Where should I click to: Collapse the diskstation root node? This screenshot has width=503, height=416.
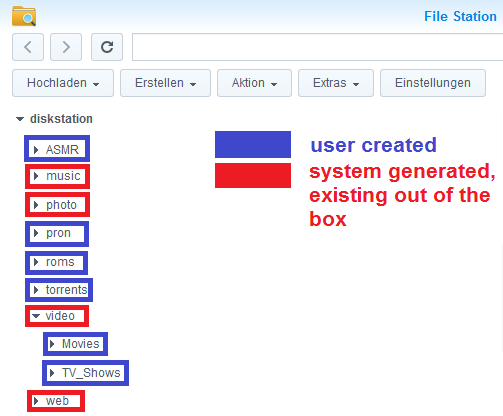20,119
